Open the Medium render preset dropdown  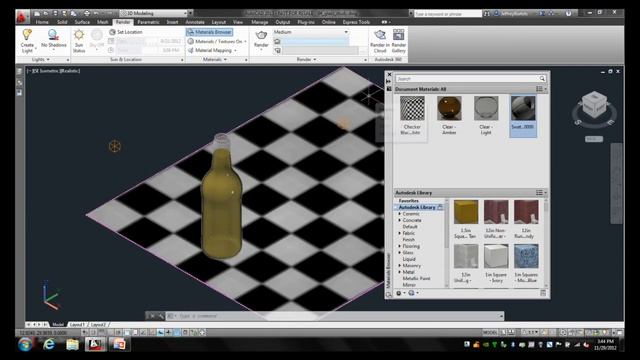[x=310, y=32]
